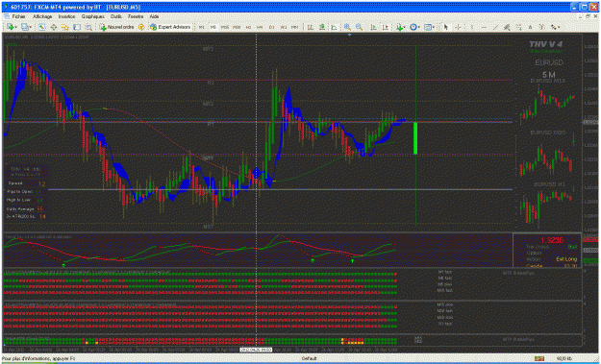601x364 pixels.
Task: Open a new chart with toolbar icon
Action: point(10,27)
